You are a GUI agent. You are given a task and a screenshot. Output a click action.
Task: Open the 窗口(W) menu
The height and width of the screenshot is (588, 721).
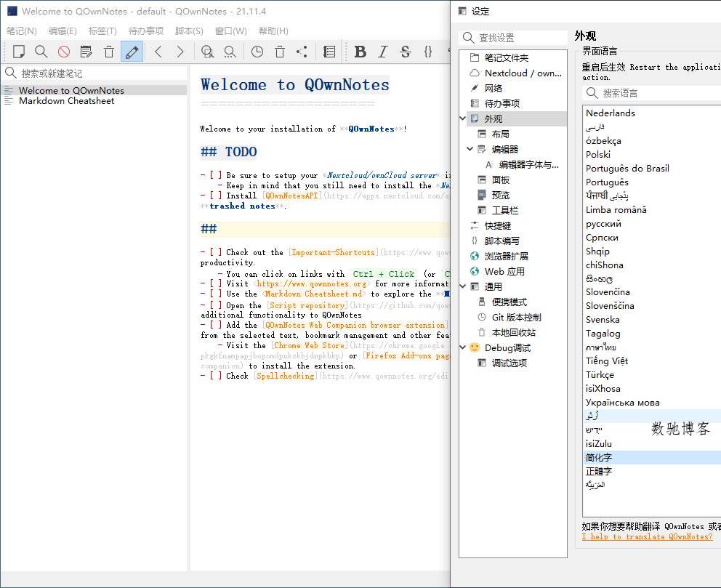pos(231,31)
